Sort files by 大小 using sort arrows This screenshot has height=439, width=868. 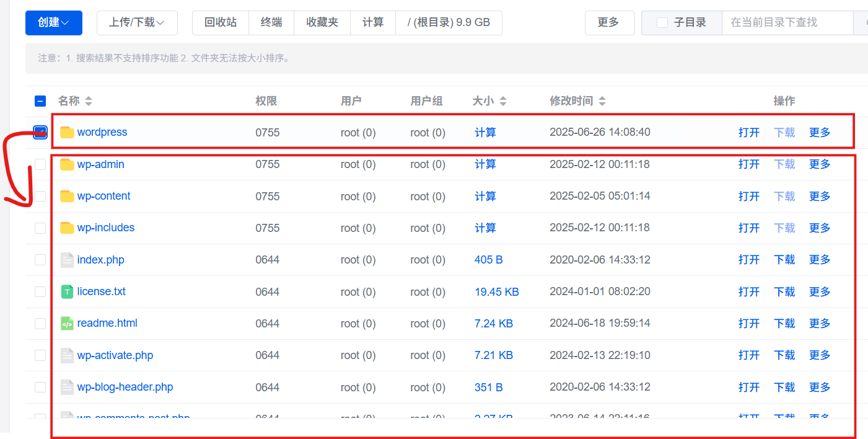503,101
